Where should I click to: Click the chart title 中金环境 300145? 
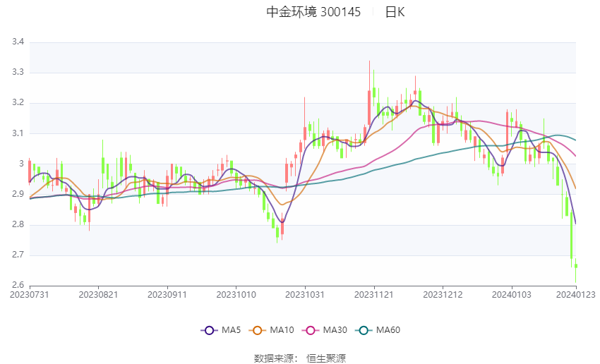[313, 12]
